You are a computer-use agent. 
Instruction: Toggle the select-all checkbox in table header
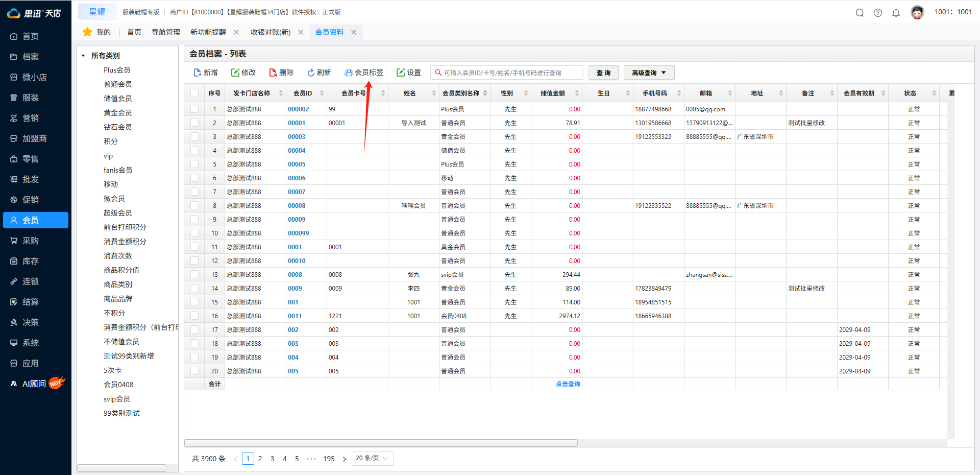(x=194, y=93)
